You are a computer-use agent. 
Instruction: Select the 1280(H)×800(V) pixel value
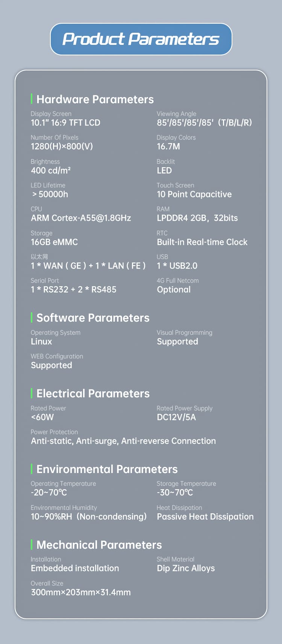(x=62, y=147)
